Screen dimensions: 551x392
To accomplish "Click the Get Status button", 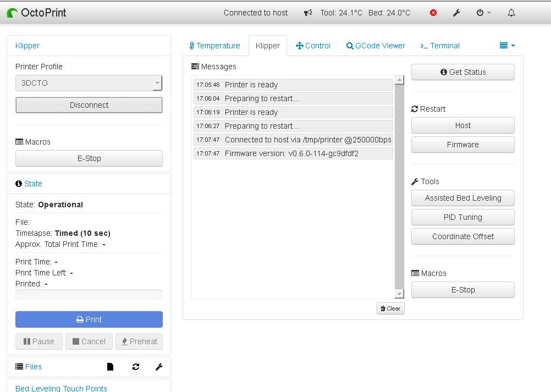I will (x=463, y=72).
